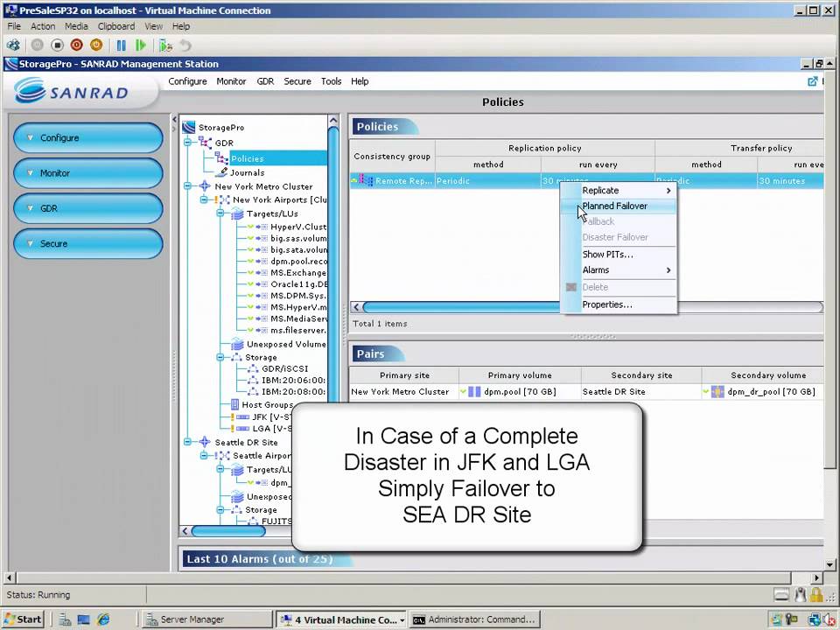Switch to Server Manager in taskbar
This screenshot has height=630, width=840.
206,619
